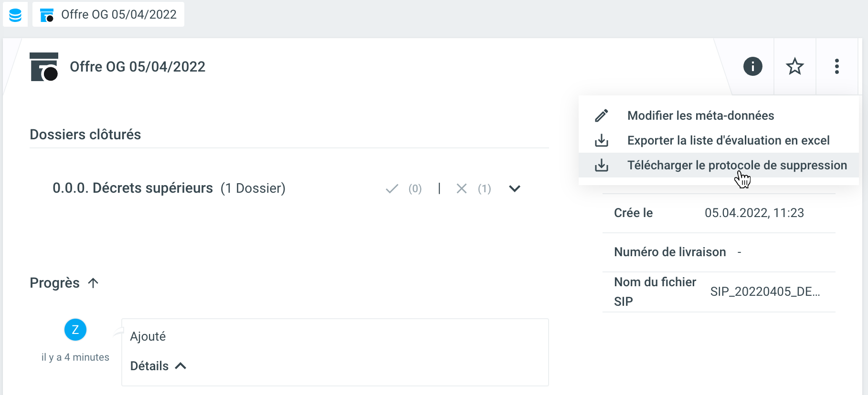Click the X rejected count icon

pos(461,189)
